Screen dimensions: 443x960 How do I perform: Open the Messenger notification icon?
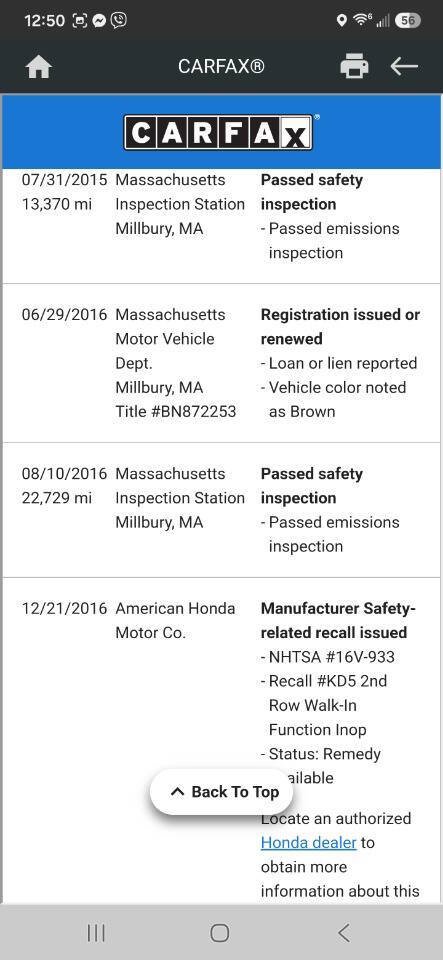pyautogui.click(x=99, y=20)
